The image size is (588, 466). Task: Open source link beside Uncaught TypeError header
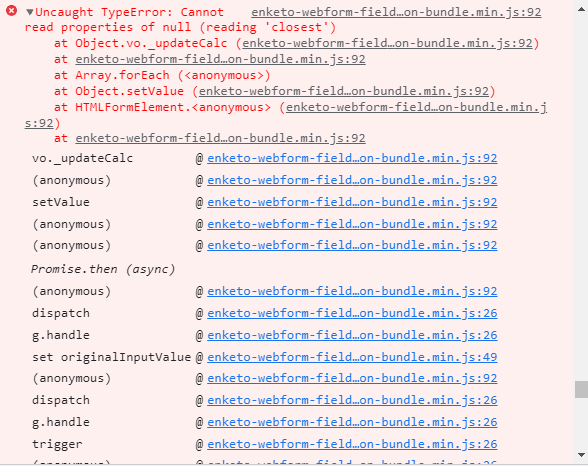396,12
